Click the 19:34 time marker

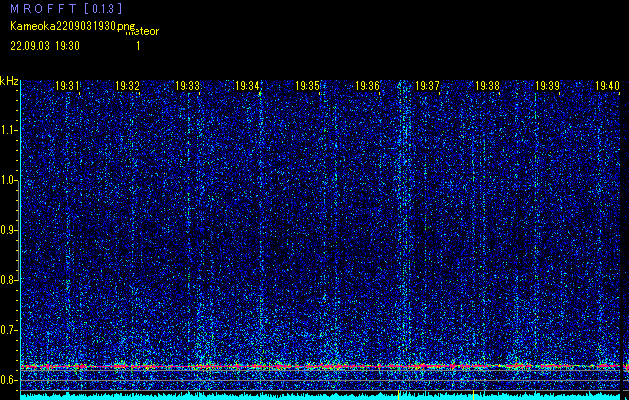(247, 85)
